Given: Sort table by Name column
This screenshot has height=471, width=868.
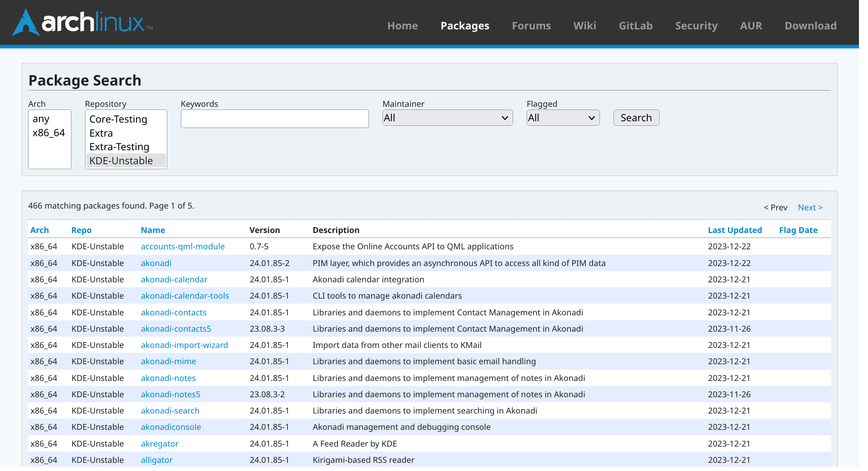Looking at the screenshot, I should (153, 230).
